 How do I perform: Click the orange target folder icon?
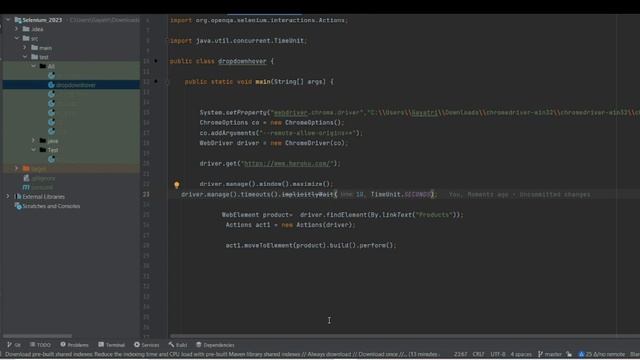(x=26, y=168)
